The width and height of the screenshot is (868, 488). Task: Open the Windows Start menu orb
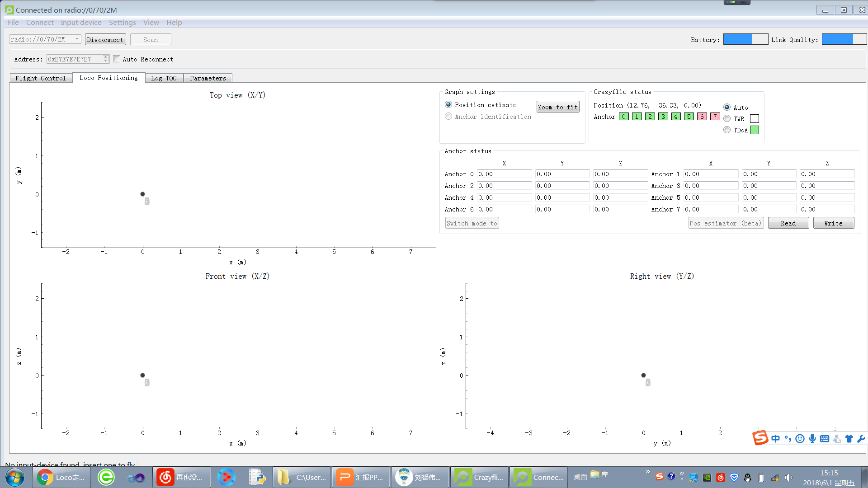point(15,477)
